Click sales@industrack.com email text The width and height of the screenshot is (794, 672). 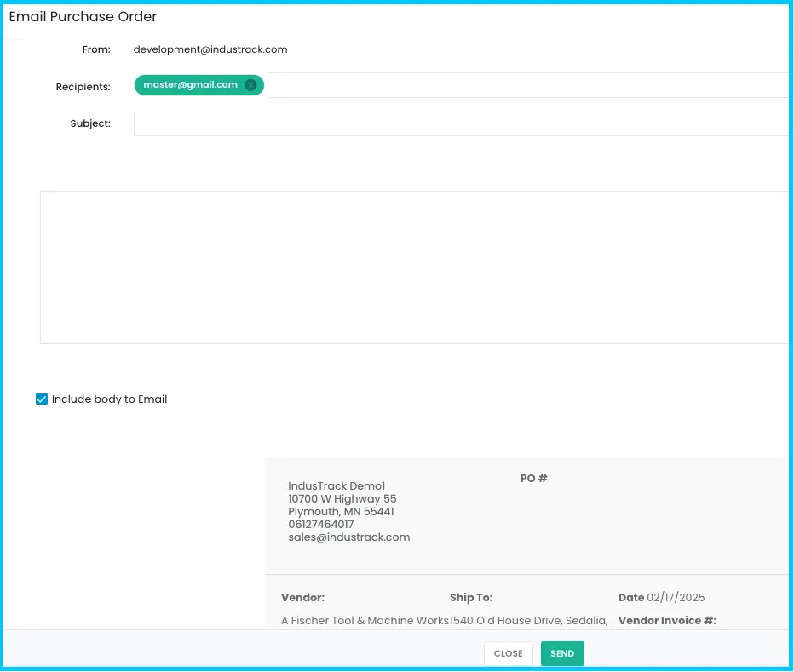[x=349, y=537]
